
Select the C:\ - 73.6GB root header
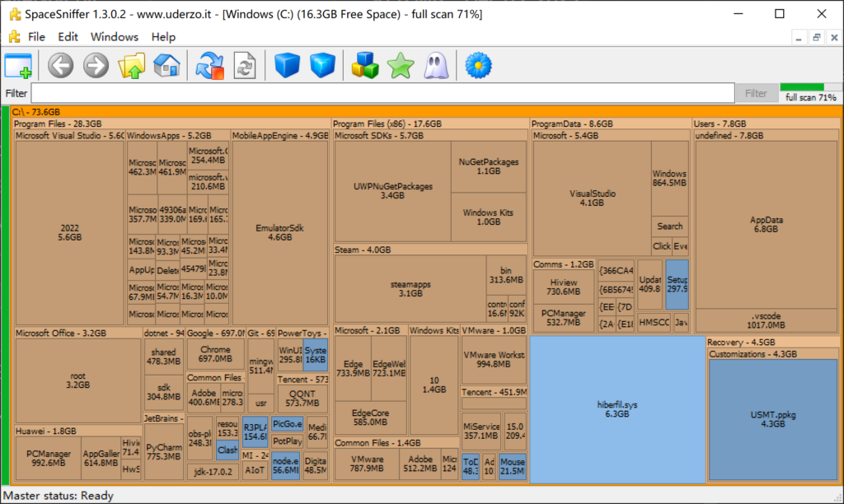(426, 112)
